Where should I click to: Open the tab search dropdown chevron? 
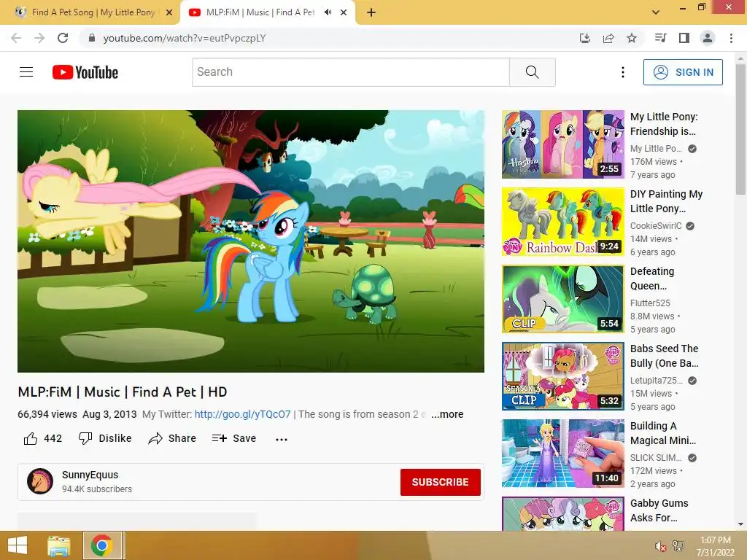(656, 12)
